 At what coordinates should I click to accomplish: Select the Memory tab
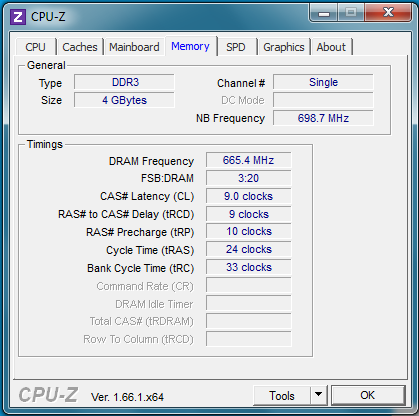pos(190,46)
